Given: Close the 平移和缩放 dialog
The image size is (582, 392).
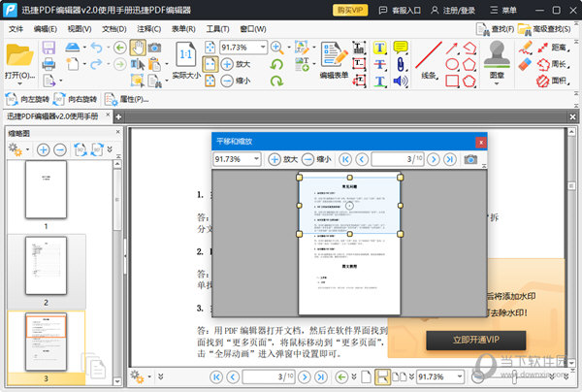Looking at the screenshot, I should 481,143.
